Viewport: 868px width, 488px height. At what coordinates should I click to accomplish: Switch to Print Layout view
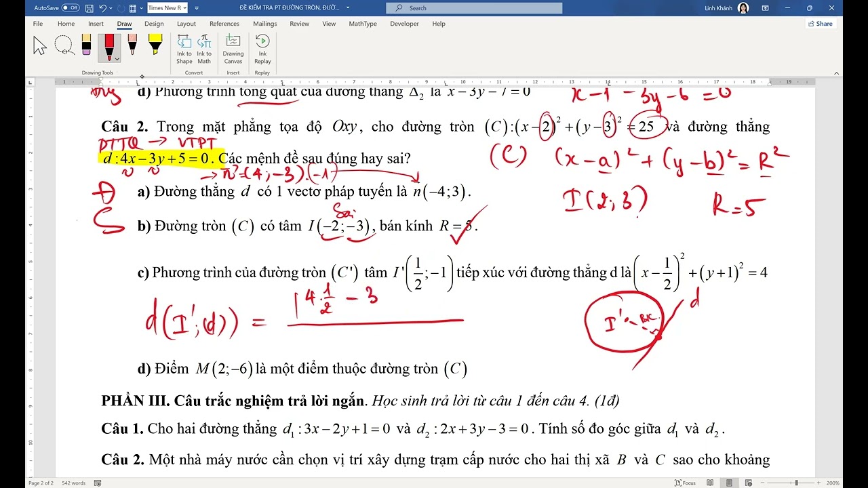(x=730, y=483)
